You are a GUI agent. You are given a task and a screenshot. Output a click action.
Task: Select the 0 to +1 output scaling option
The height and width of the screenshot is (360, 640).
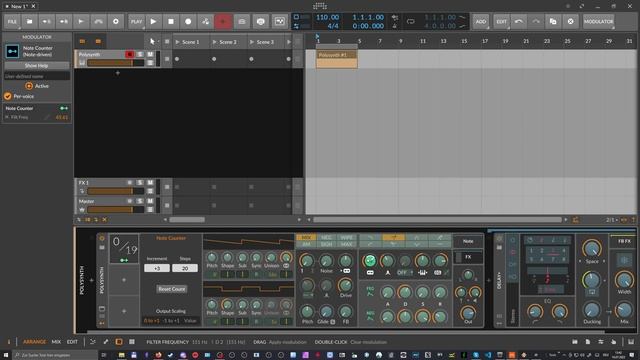(151, 321)
